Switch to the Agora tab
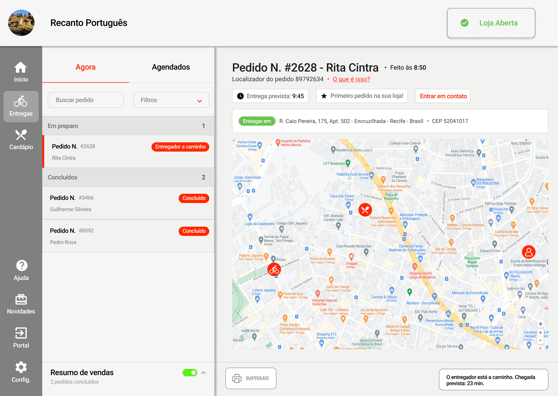The width and height of the screenshot is (558, 396). (85, 67)
